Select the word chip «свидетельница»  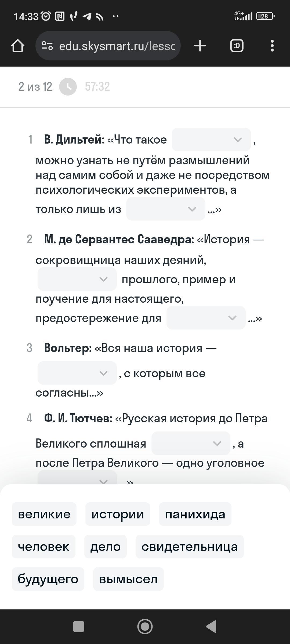(x=190, y=547)
